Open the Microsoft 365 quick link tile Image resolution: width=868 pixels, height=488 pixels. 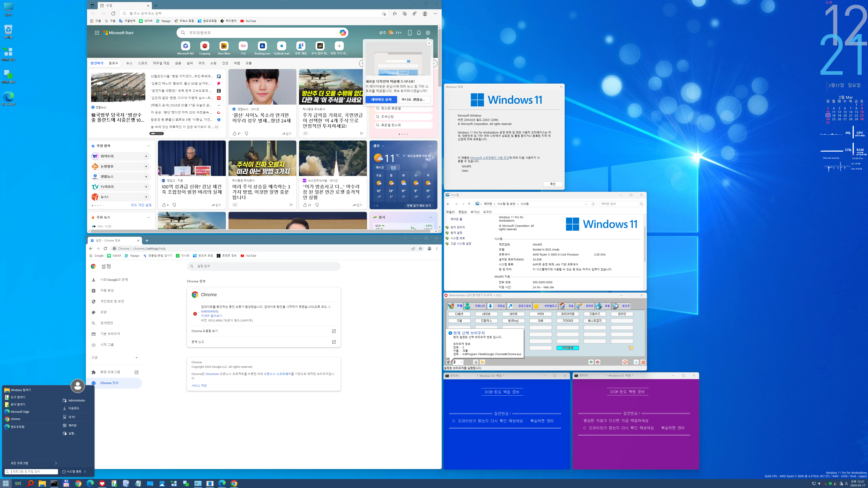coord(185,48)
